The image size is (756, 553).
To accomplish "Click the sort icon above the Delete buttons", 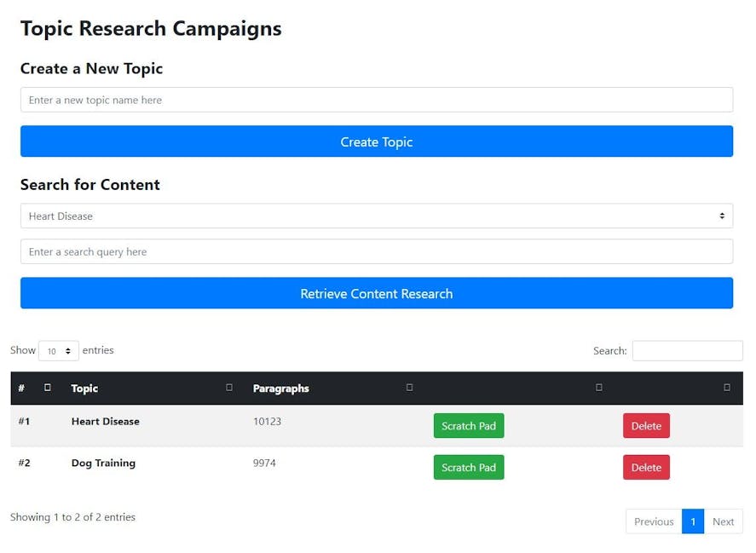I will (x=726, y=388).
